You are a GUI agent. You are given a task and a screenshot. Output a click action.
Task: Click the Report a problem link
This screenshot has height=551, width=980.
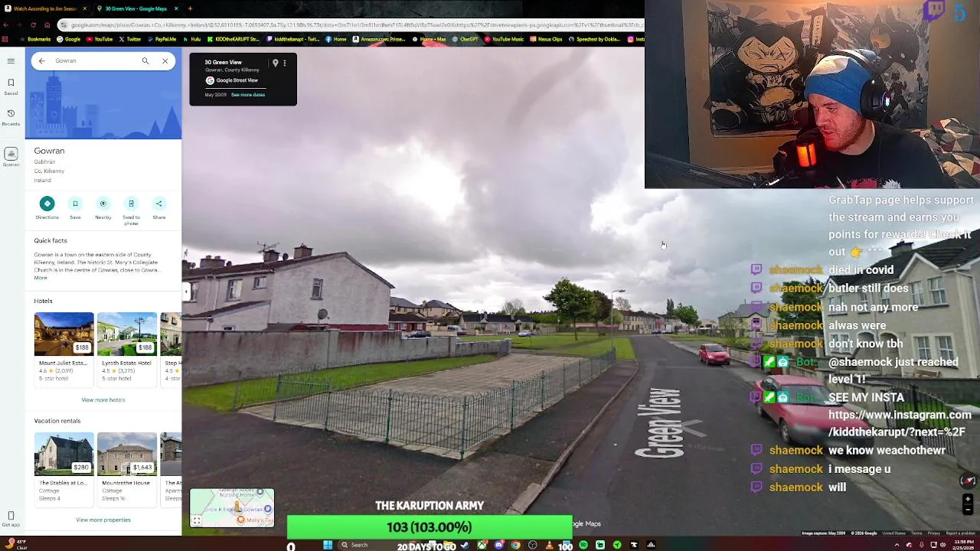960,533
